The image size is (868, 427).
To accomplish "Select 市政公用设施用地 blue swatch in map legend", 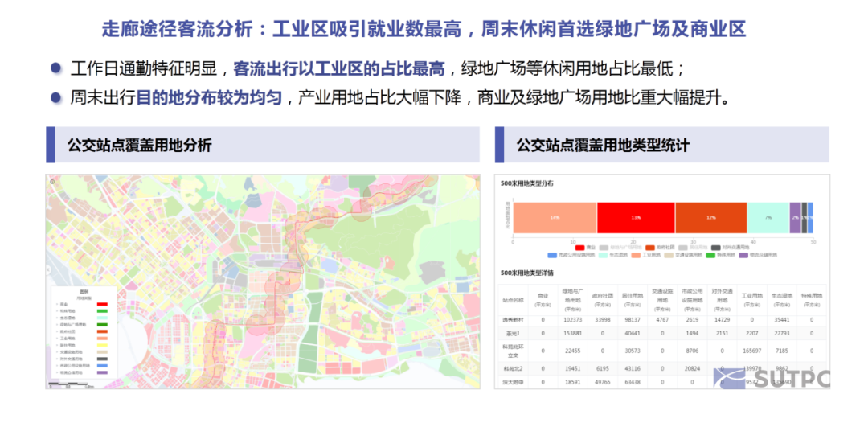I will (102, 366).
